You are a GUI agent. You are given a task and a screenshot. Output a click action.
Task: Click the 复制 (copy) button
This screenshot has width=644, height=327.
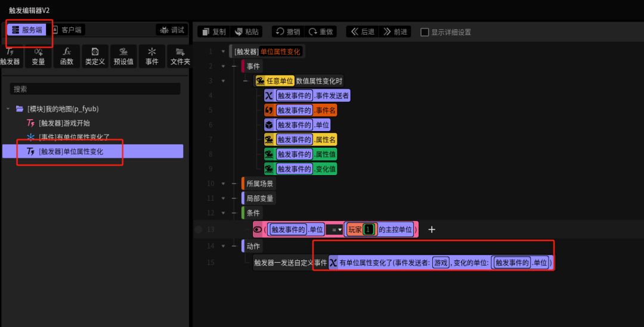pyautogui.click(x=213, y=32)
